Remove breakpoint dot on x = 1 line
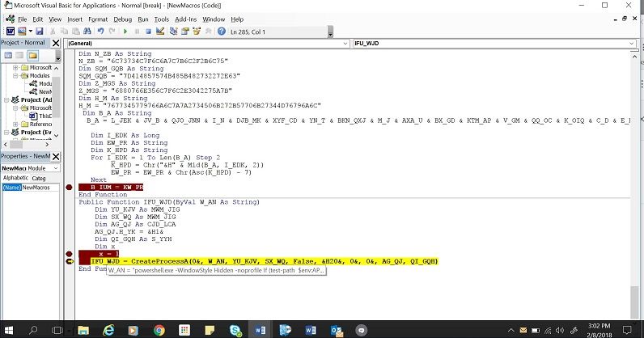 pyautogui.click(x=69, y=254)
